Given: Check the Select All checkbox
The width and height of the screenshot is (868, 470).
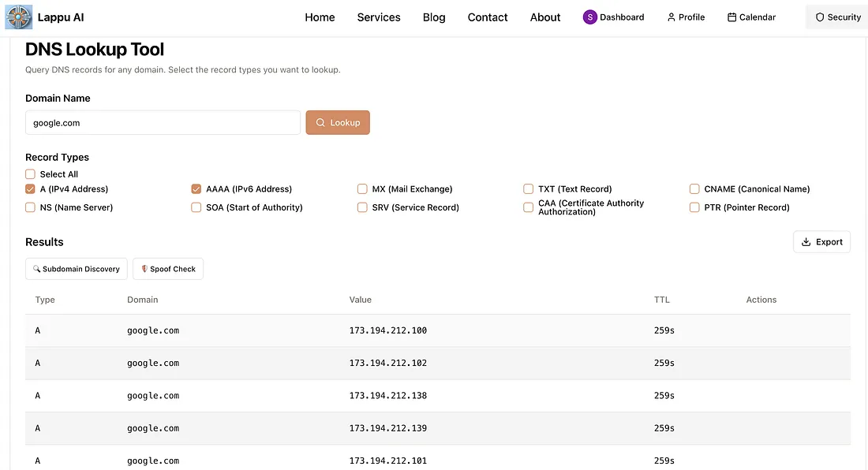Looking at the screenshot, I should (31, 174).
